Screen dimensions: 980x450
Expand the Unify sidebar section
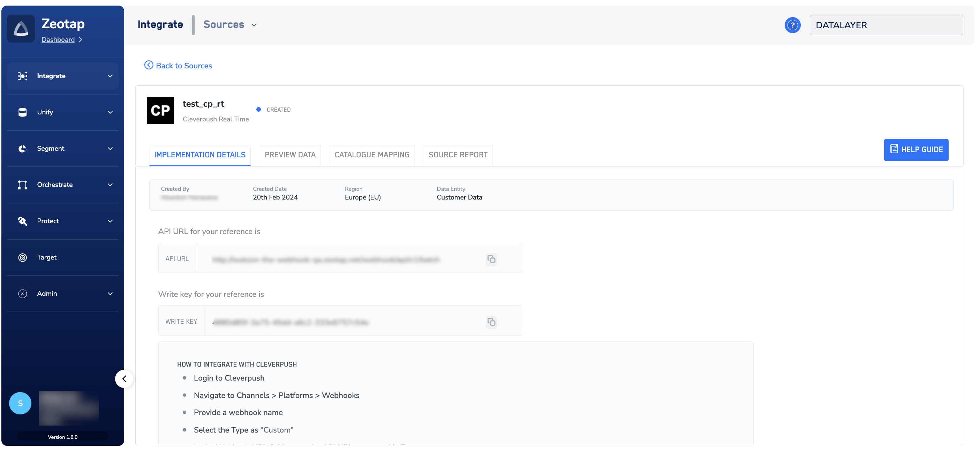click(x=110, y=112)
